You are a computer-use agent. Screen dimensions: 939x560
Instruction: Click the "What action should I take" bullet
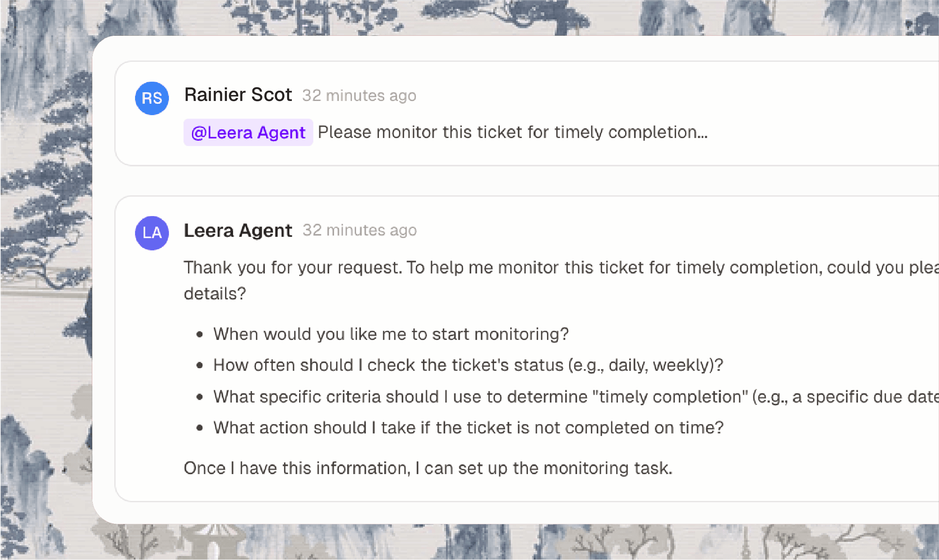[468, 428]
